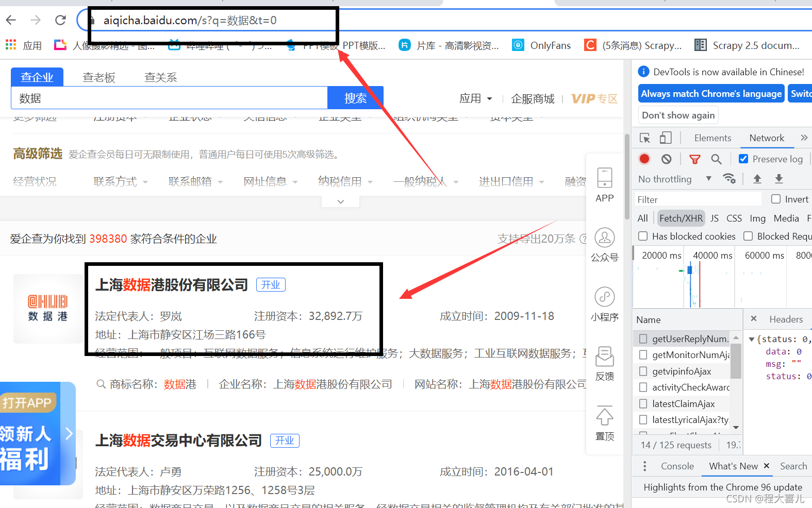Click the 数据港 company logo thumbnail
The image size is (812, 508).
coord(48,309)
